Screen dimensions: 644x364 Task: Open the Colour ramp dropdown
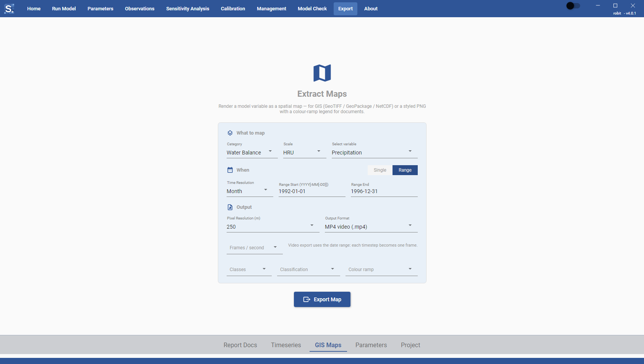[381, 270]
